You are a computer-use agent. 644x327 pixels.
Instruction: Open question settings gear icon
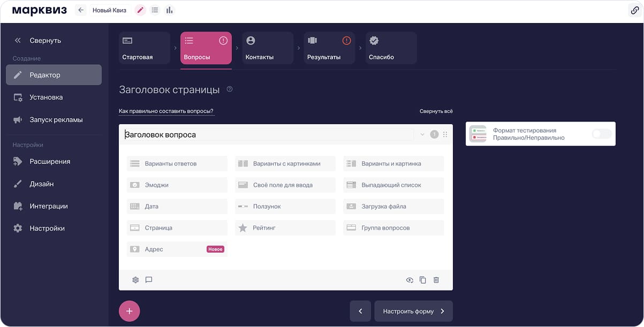coord(135,280)
